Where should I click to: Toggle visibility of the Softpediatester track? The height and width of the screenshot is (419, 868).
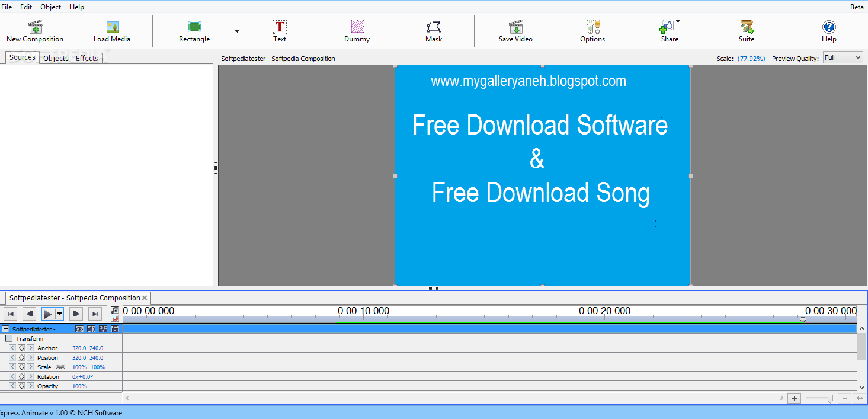(79, 329)
